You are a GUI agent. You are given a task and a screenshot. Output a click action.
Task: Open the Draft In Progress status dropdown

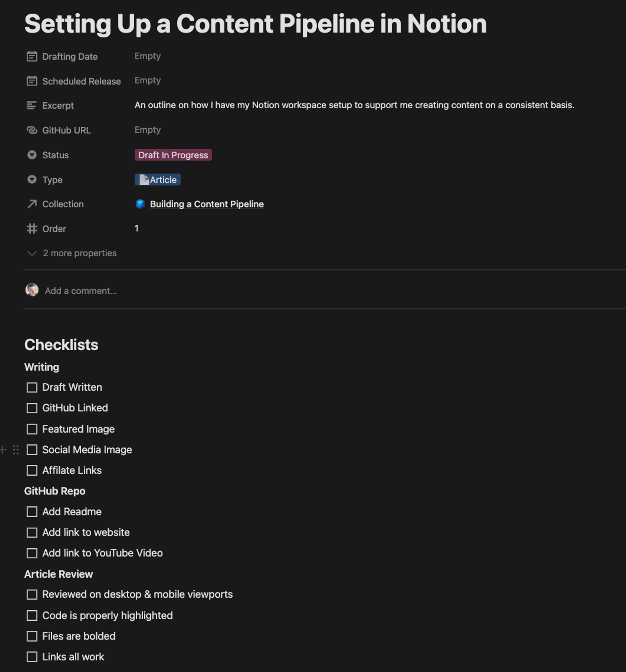(173, 155)
